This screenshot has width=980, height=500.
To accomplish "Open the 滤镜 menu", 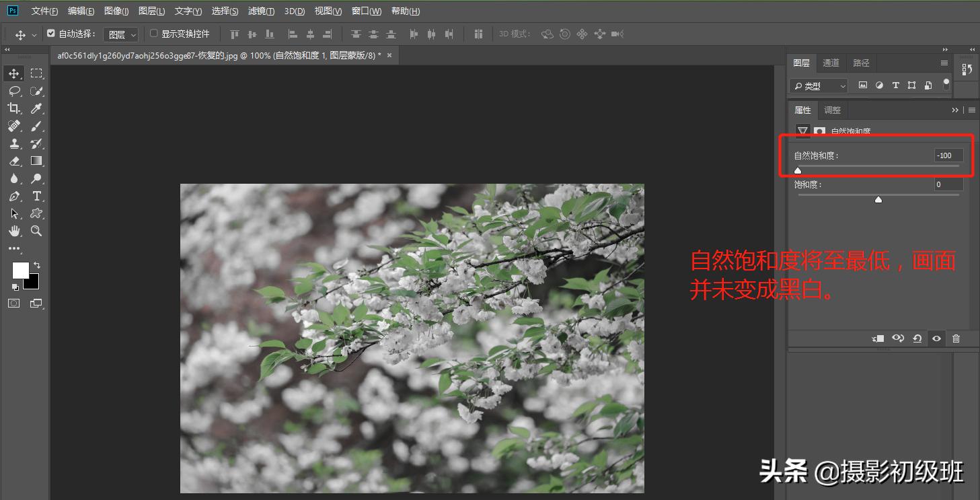I will (x=261, y=11).
